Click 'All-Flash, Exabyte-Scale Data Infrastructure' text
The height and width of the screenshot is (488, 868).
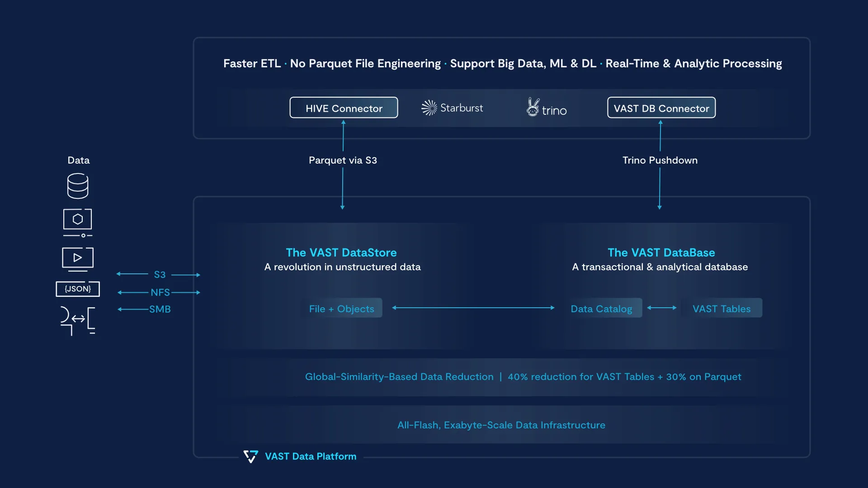(x=501, y=425)
